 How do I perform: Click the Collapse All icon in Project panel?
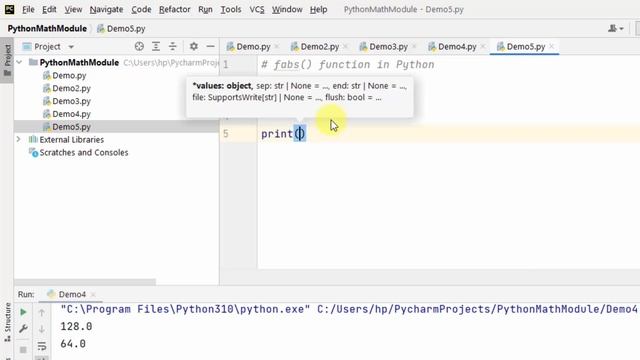(173, 47)
